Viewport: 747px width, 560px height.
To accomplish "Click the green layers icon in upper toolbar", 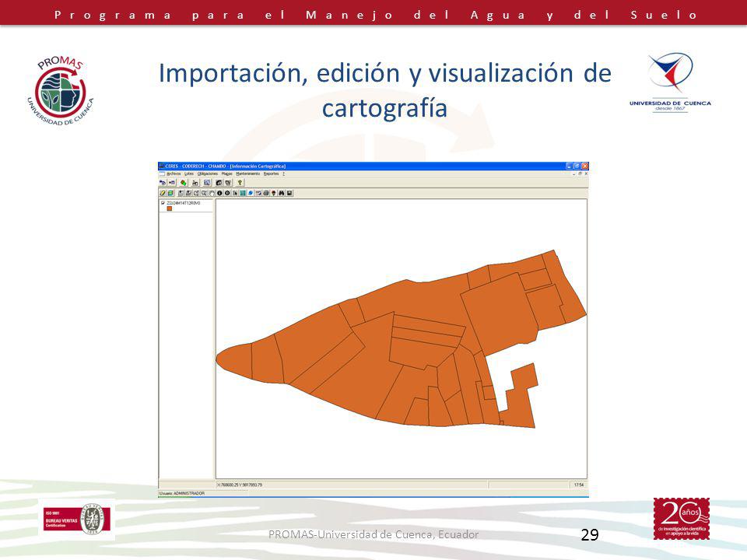I will coord(184,183).
